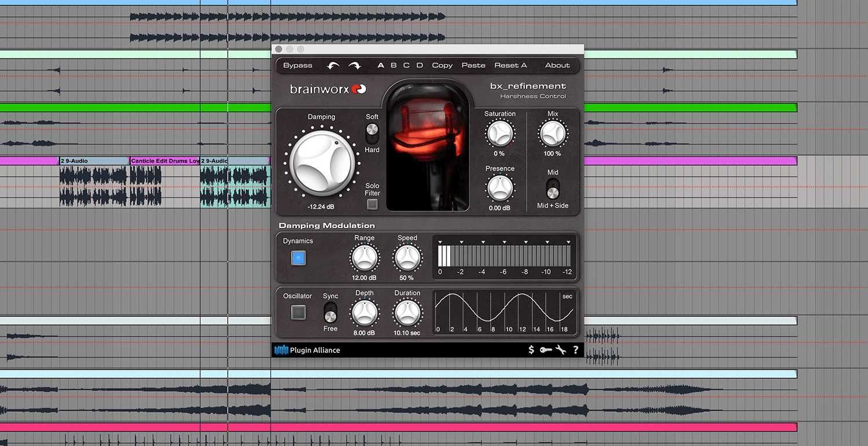Click the Range knob

[x=365, y=258]
